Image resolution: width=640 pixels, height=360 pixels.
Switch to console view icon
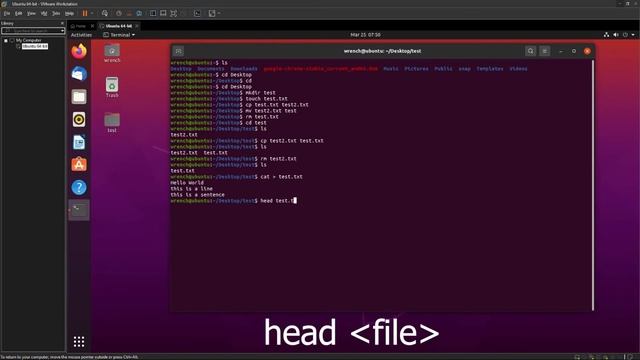(197, 13)
